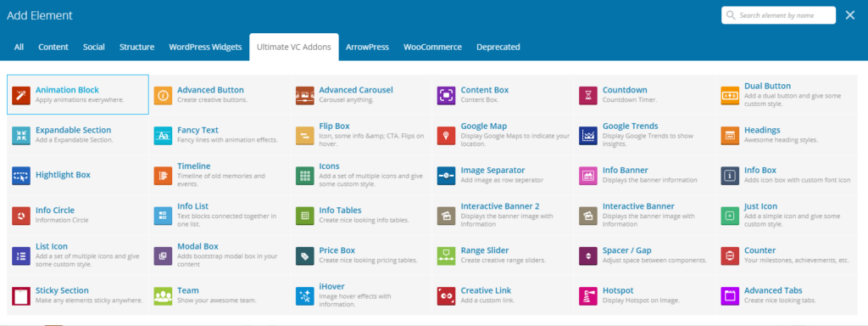The image size is (868, 326).
Task: Select the Price Box tag icon
Action: pyautogui.click(x=304, y=256)
